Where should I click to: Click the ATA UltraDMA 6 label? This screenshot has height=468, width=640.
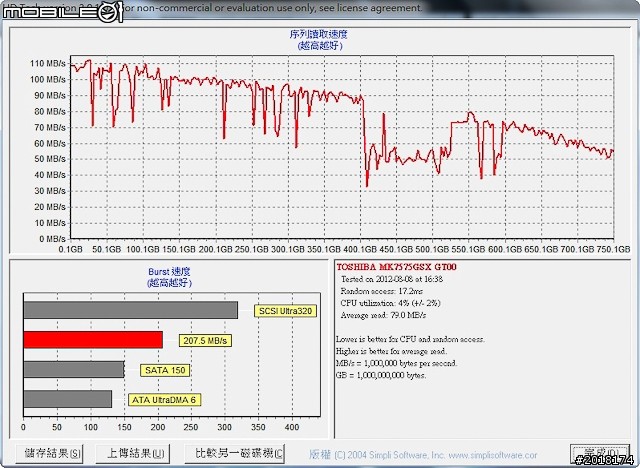point(166,400)
